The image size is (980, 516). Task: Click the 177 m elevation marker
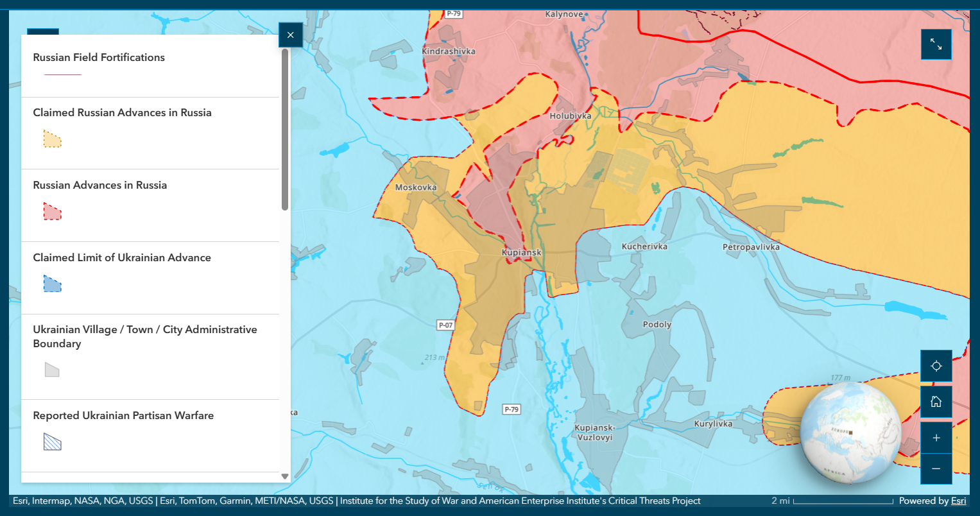840,379
